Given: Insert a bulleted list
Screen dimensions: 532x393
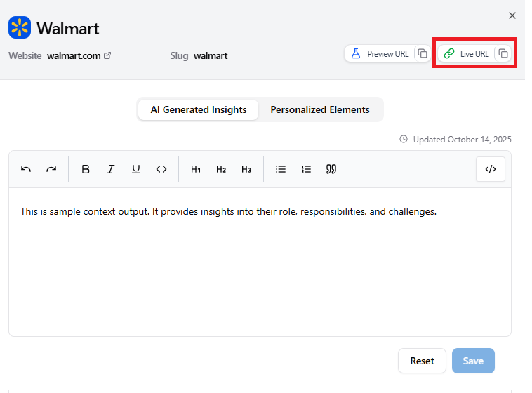Looking at the screenshot, I should tap(281, 169).
